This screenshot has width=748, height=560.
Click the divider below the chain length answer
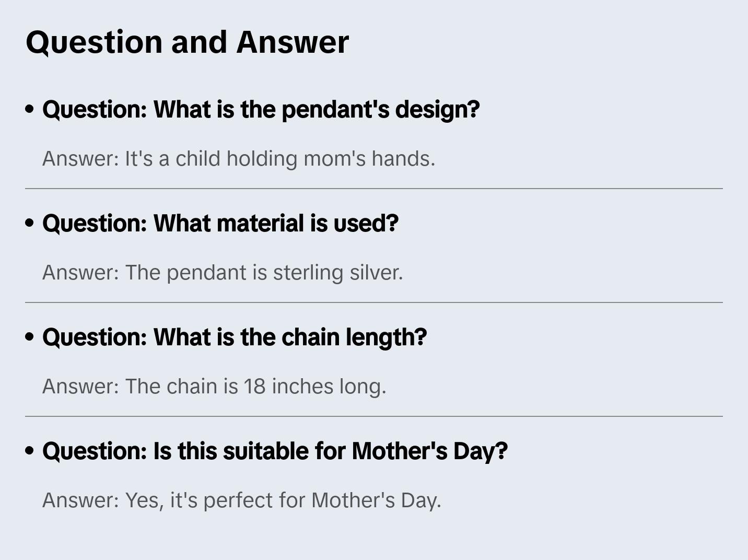[x=374, y=416]
